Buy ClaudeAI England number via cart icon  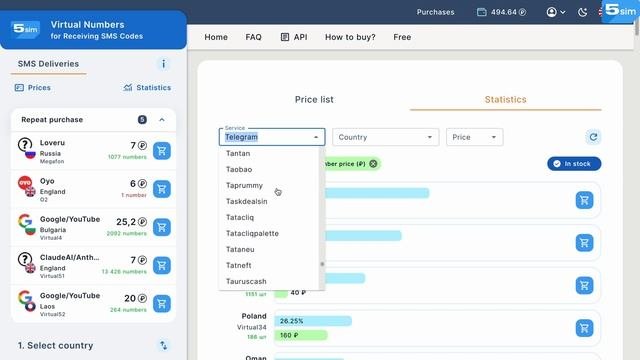point(162,266)
